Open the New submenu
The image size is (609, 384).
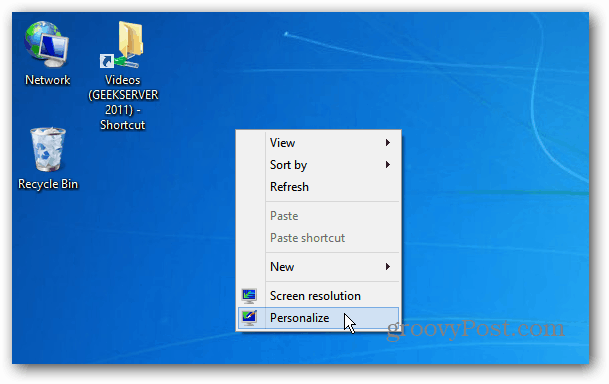(318, 267)
